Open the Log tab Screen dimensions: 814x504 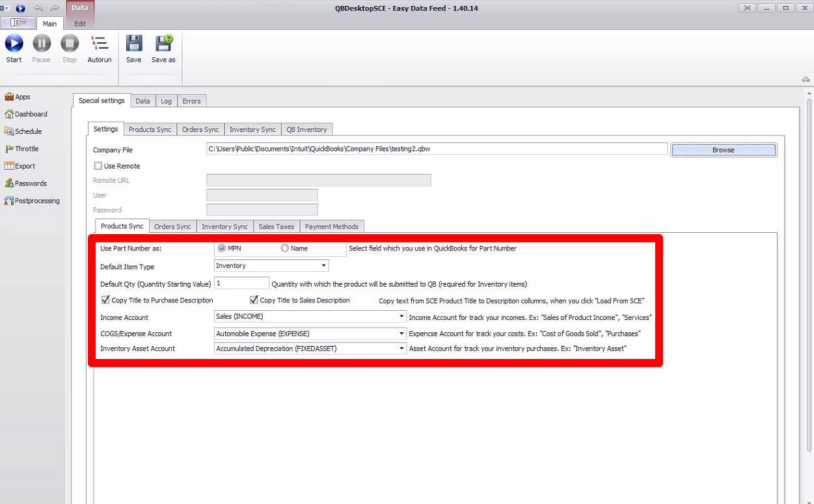(x=166, y=101)
